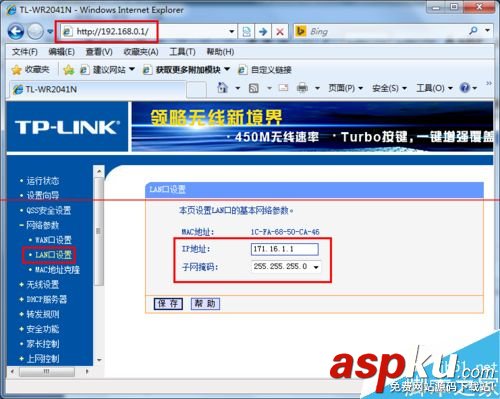Image resolution: width=500 pixels, height=399 pixels.
Task: Click the sidebar scroll down arrow
Action: 99,360
